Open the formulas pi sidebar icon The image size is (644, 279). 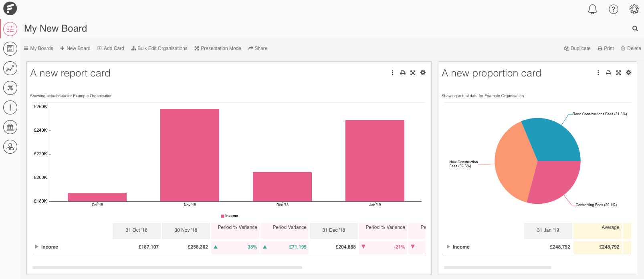click(x=10, y=88)
